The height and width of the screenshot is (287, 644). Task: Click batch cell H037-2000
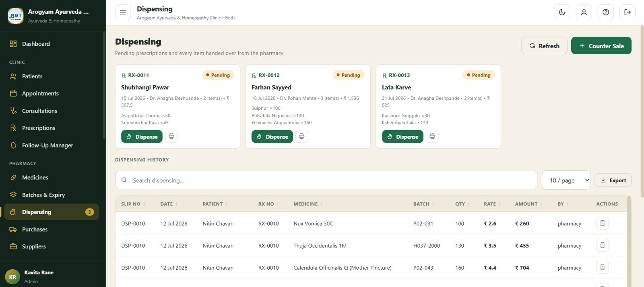coord(427,246)
